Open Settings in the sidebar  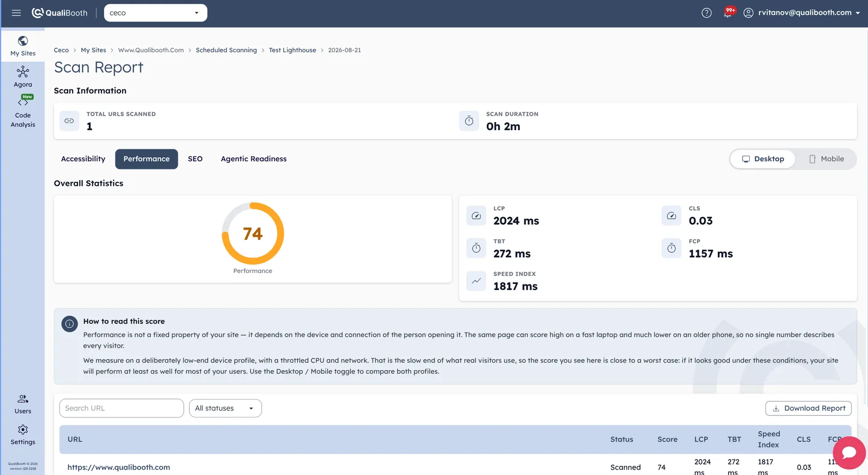(x=23, y=435)
